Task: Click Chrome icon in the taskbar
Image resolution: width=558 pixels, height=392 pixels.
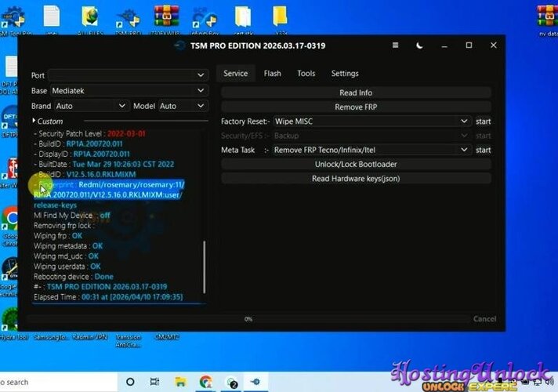Action: coord(205,382)
